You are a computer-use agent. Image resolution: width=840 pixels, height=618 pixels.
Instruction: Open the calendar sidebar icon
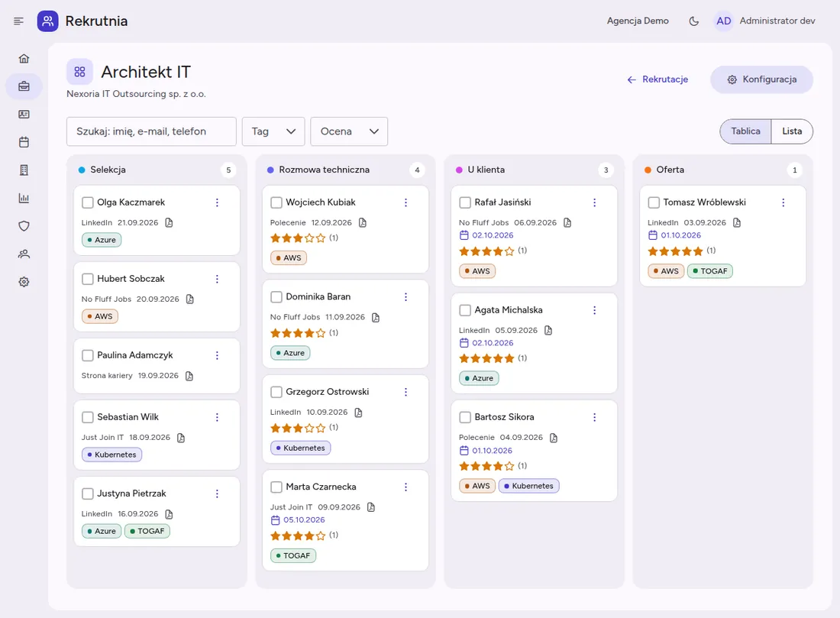point(24,142)
